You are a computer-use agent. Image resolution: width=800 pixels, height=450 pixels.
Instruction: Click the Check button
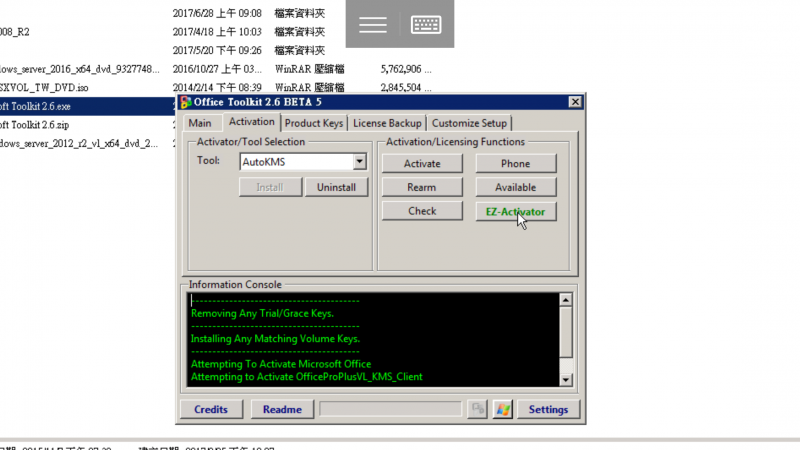pyautogui.click(x=422, y=211)
